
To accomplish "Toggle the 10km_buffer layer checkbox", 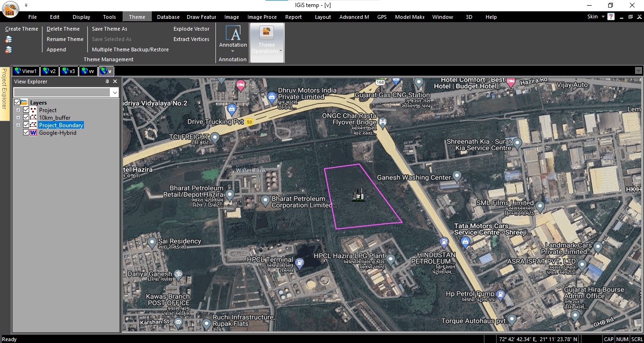I will pos(26,117).
